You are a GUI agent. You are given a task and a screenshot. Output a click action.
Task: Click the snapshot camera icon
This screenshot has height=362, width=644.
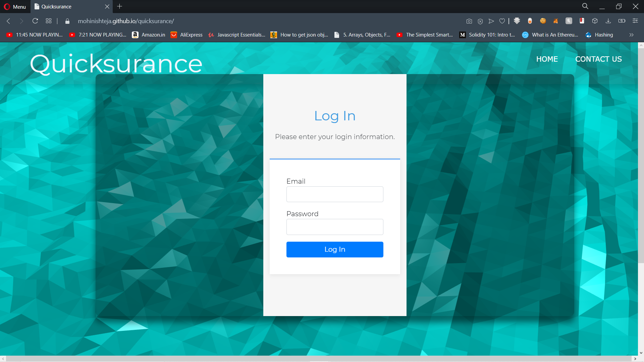[x=469, y=21]
